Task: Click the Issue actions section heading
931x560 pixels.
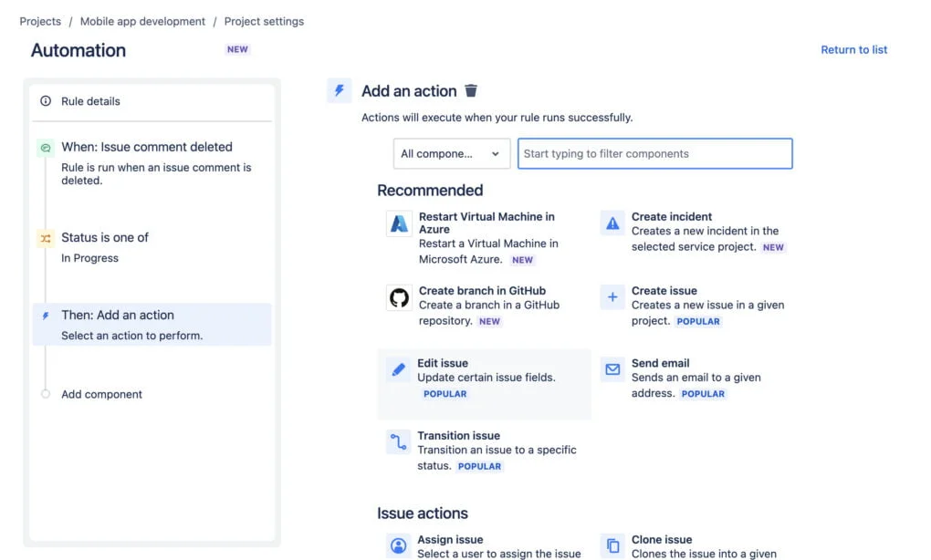Action: tap(423, 513)
